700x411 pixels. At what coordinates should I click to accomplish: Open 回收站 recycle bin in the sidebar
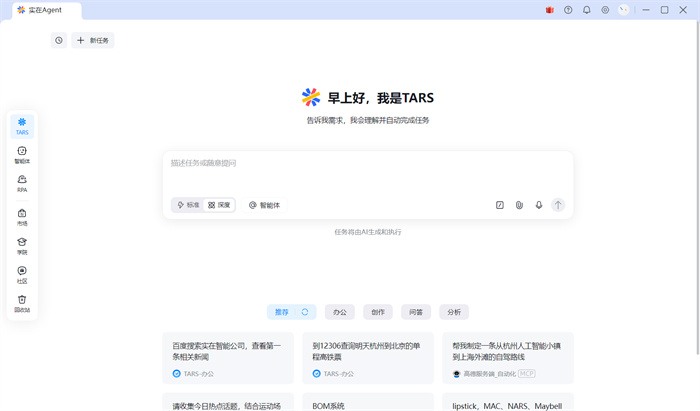tap(22, 303)
